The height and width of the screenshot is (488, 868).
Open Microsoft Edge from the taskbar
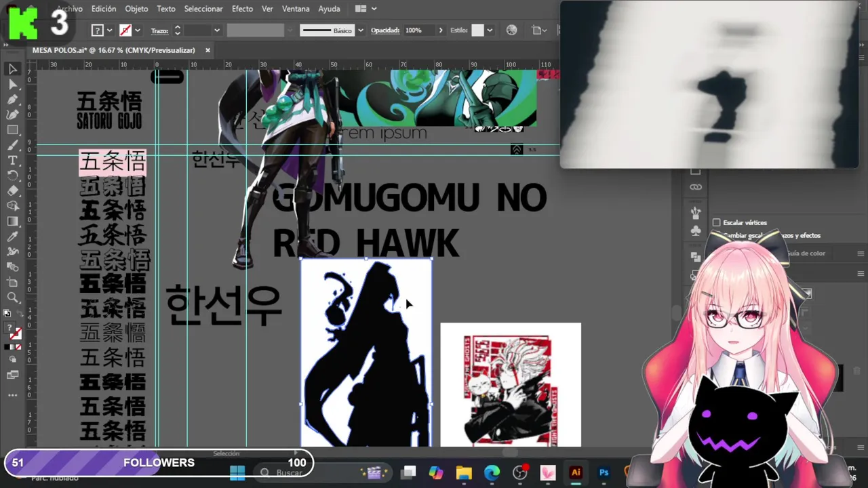(x=492, y=472)
